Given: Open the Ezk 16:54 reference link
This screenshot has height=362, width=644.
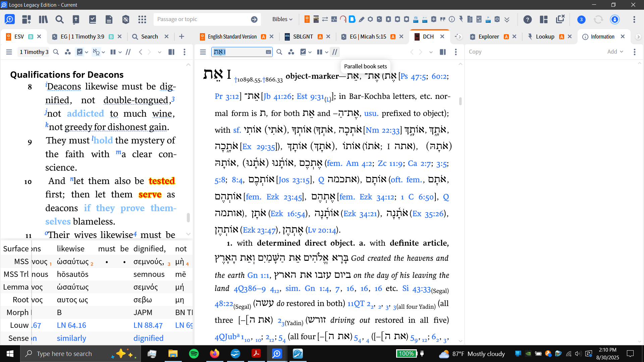Looking at the screenshot, I should pyautogui.click(x=288, y=214).
